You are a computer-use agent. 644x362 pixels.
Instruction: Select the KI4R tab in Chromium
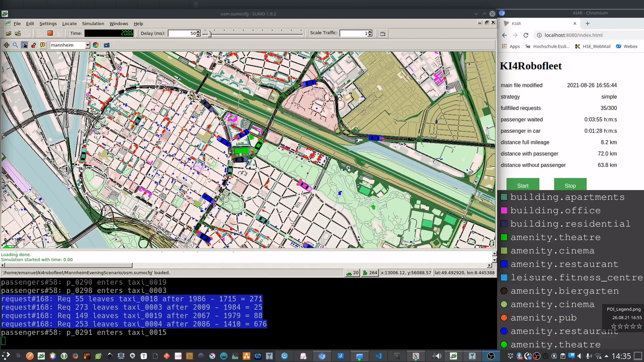(538, 24)
